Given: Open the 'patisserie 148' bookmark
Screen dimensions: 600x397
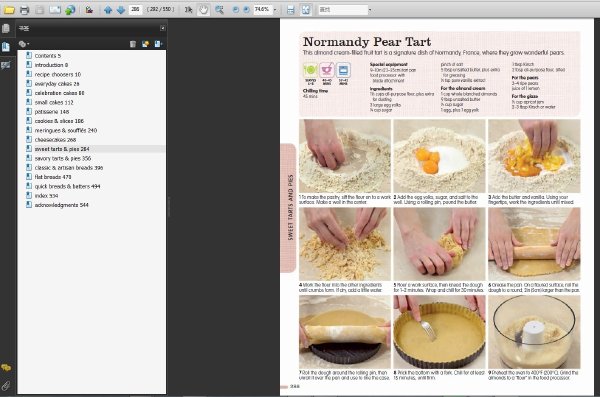Looking at the screenshot, I should pyautogui.click(x=52, y=112).
